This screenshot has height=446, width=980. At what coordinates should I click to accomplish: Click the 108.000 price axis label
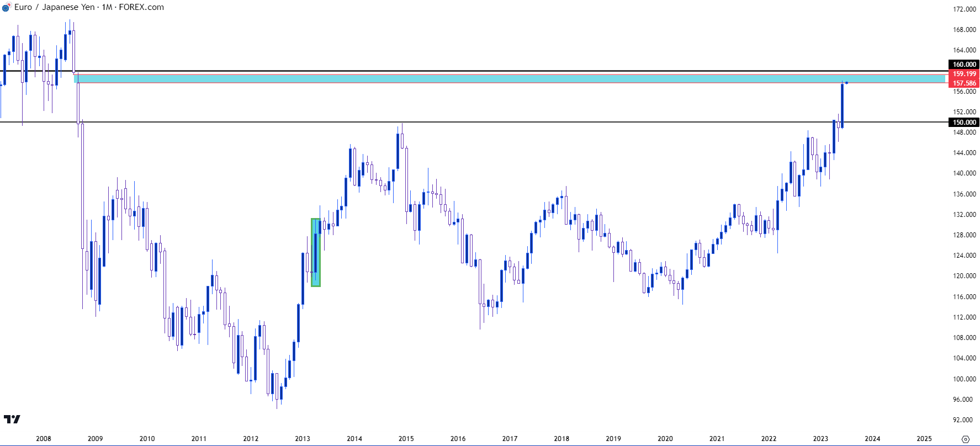click(x=964, y=338)
